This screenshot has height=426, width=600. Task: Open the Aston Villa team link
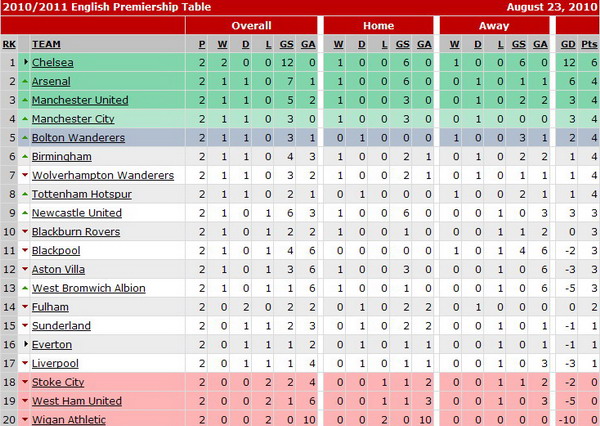[58, 269]
